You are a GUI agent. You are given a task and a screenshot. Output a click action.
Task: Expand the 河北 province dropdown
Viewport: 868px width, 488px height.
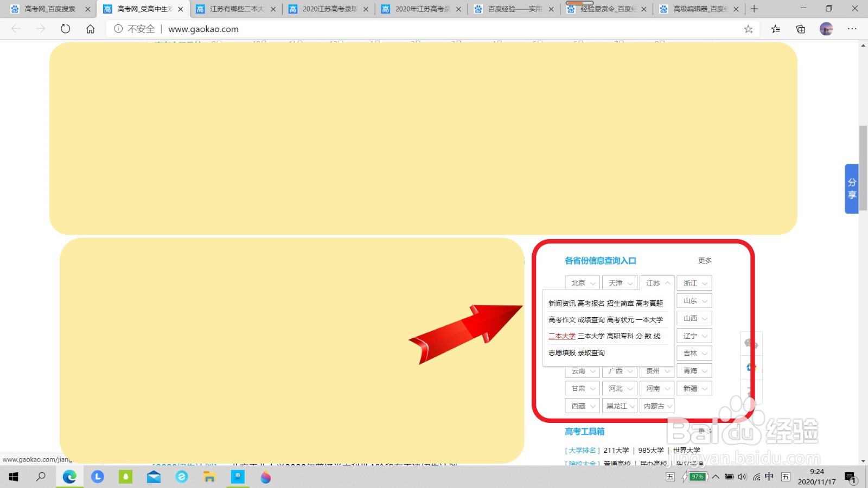(620, 388)
